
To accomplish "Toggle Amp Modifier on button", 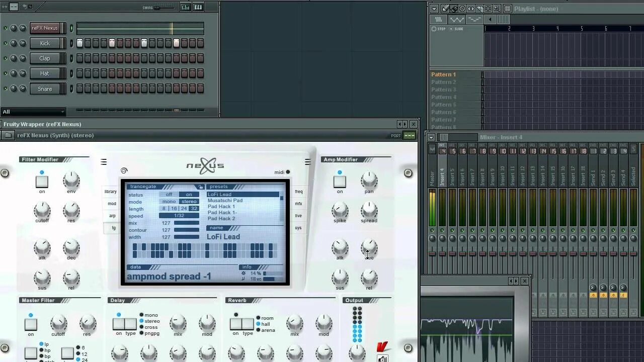I will point(340,181).
